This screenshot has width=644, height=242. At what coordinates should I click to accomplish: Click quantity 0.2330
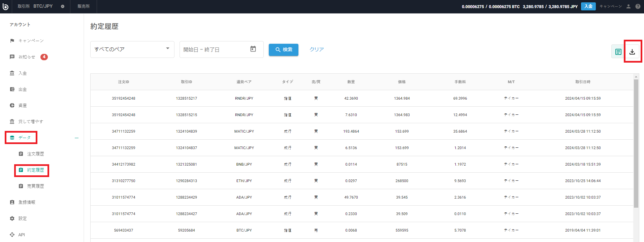pos(351,214)
